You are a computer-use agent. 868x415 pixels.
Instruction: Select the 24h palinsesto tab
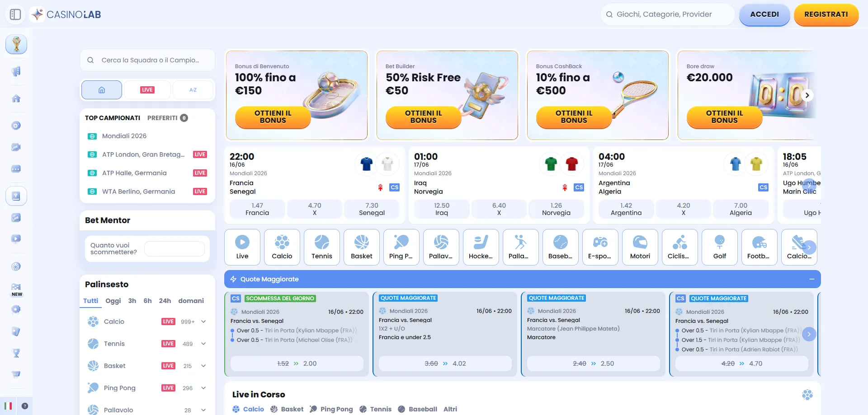(x=165, y=301)
